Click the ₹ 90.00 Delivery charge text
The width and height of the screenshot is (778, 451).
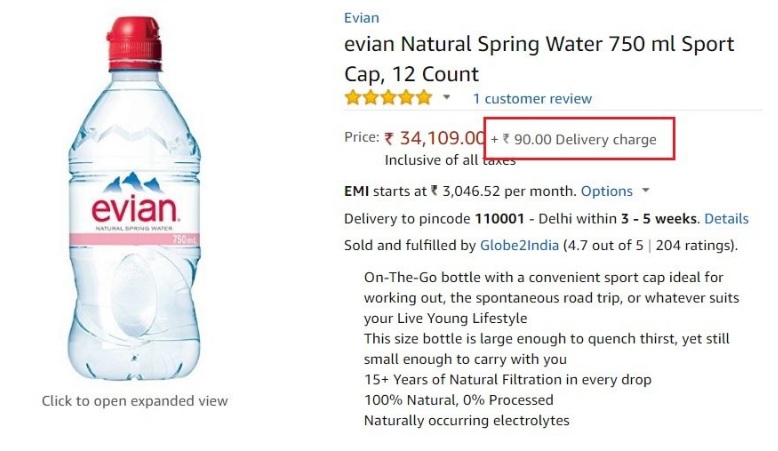[580, 140]
